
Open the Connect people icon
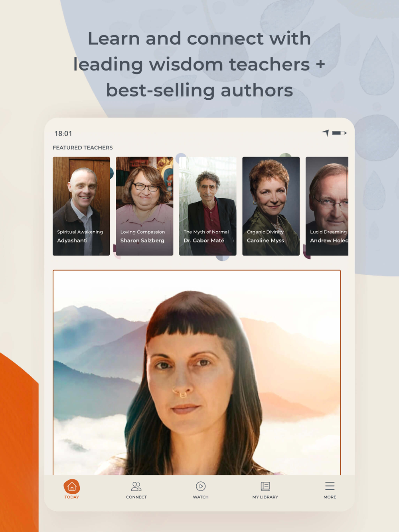pyautogui.click(x=136, y=486)
